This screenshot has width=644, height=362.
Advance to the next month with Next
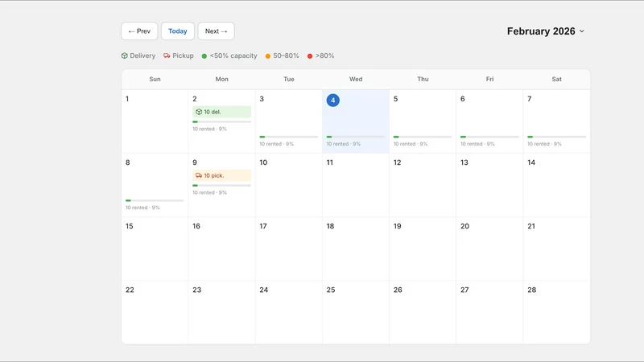pyautogui.click(x=216, y=31)
